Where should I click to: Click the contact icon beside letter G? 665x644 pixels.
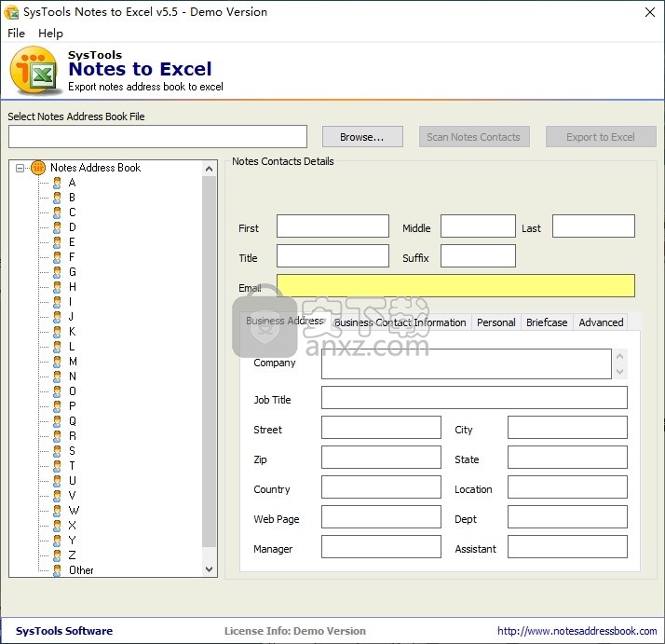57,272
